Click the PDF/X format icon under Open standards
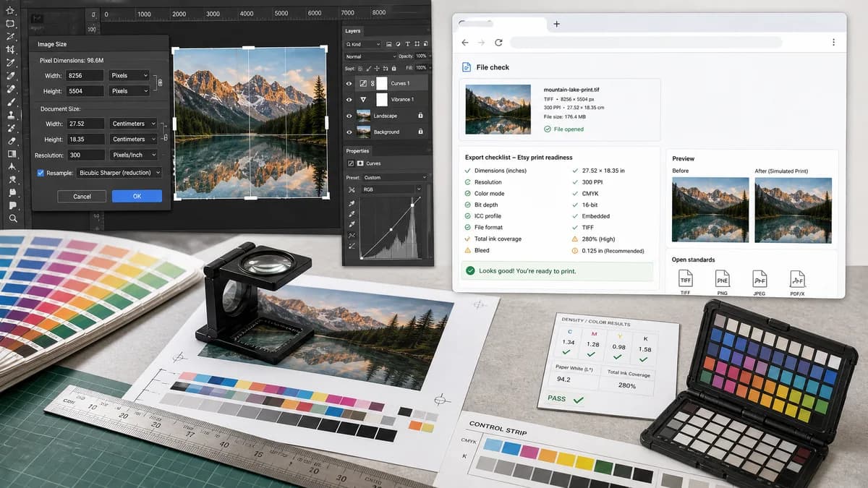 click(797, 279)
